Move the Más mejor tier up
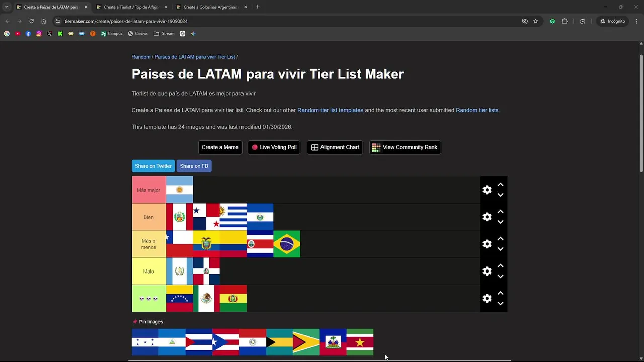This screenshot has height=362, width=644. point(500,185)
